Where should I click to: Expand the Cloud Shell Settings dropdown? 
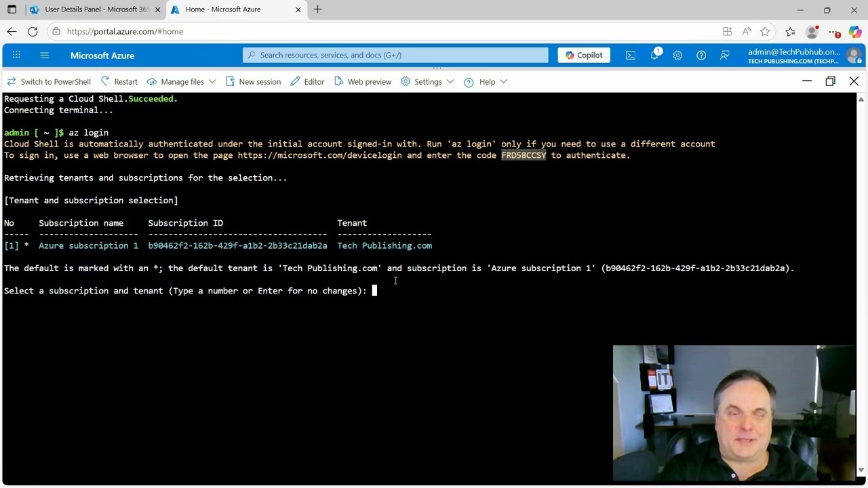(x=427, y=81)
